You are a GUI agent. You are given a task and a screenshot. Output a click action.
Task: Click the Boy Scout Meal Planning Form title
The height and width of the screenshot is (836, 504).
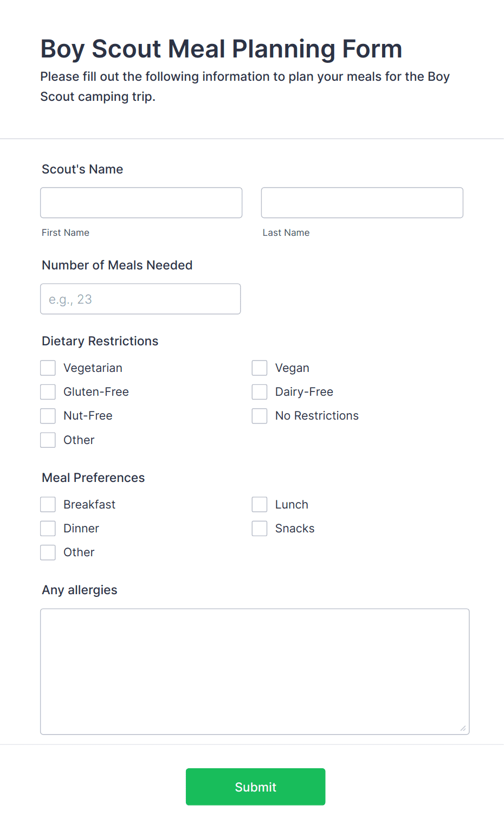coord(221,49)
